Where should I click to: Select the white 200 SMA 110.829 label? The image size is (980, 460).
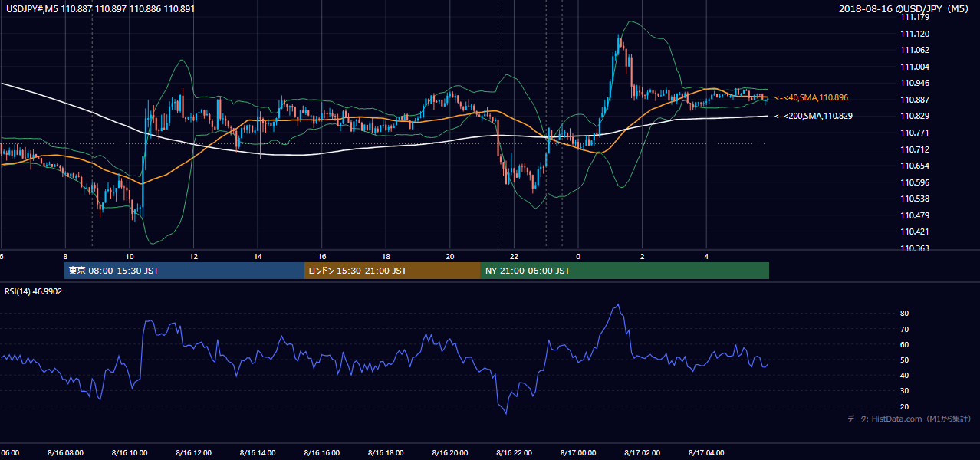coord(814,116)
